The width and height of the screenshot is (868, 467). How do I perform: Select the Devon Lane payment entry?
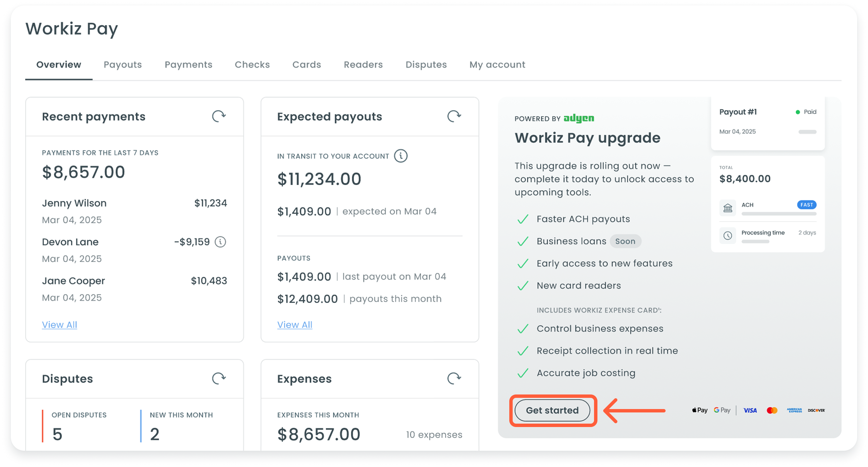click(134, 250)
